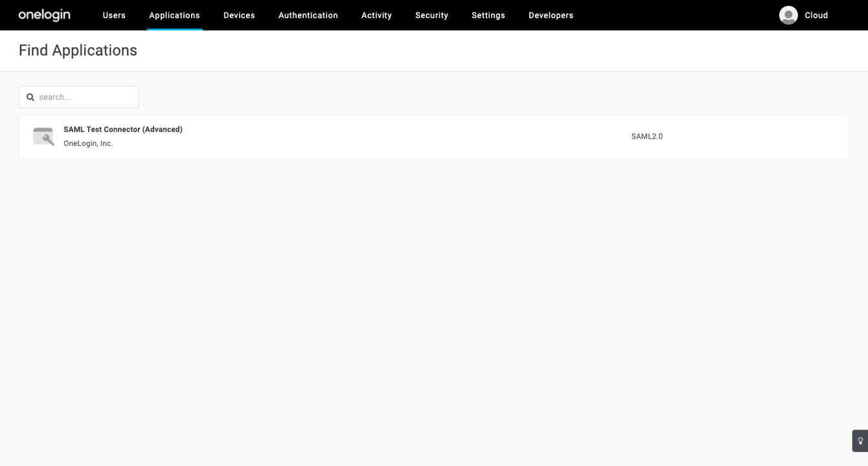Viewport: 868px width, 466px height.
Task: Open the Devices section
Action: 239,15
